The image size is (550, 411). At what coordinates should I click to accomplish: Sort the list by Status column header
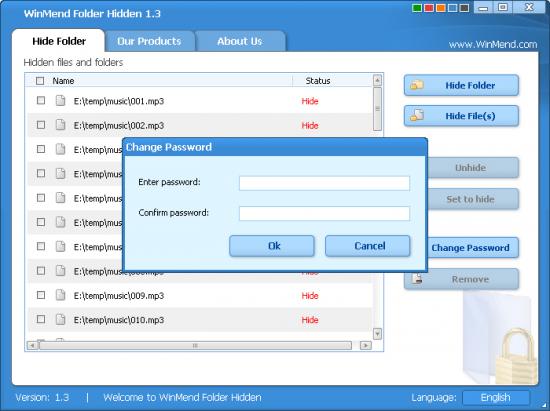pyautogui.click(x=318, y=81)
